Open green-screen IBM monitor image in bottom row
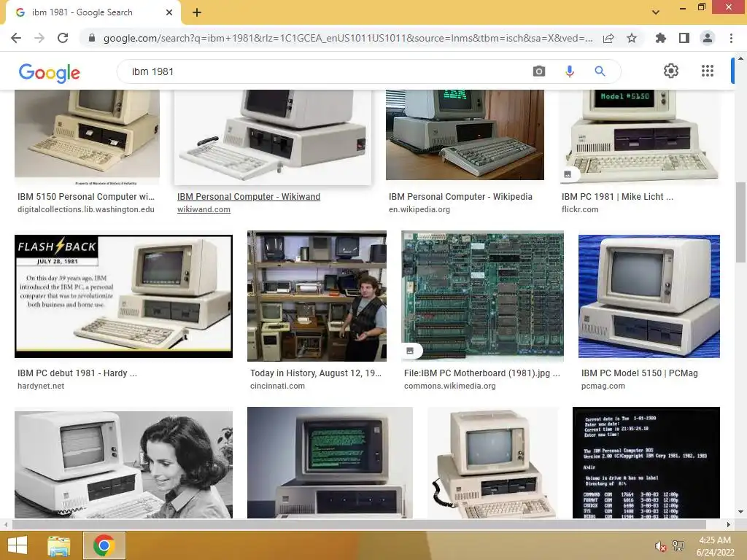The height and width of the screenshot is (560, 747). [x=330, y=463]
